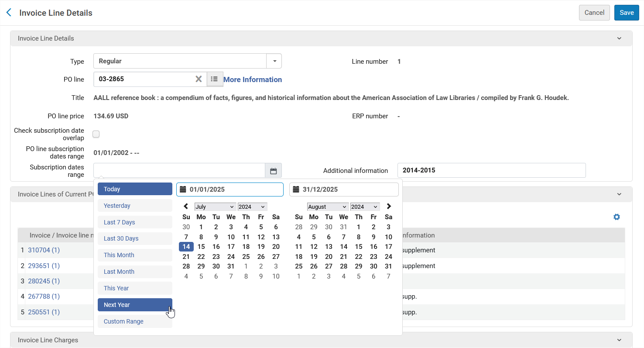The width and height of the screenshot is (644, 348).
Task: Select the Custom Range option
Action: [135, 321]
